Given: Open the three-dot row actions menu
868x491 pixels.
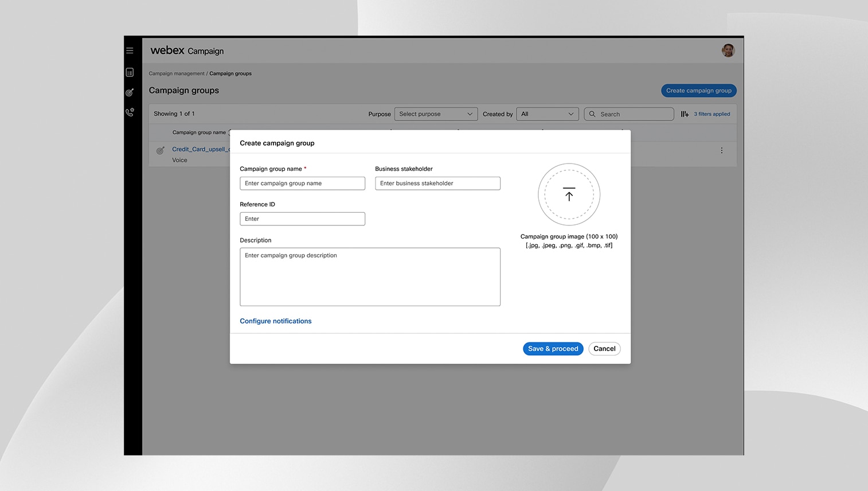Looking at the screenshot, I should 721,150.
